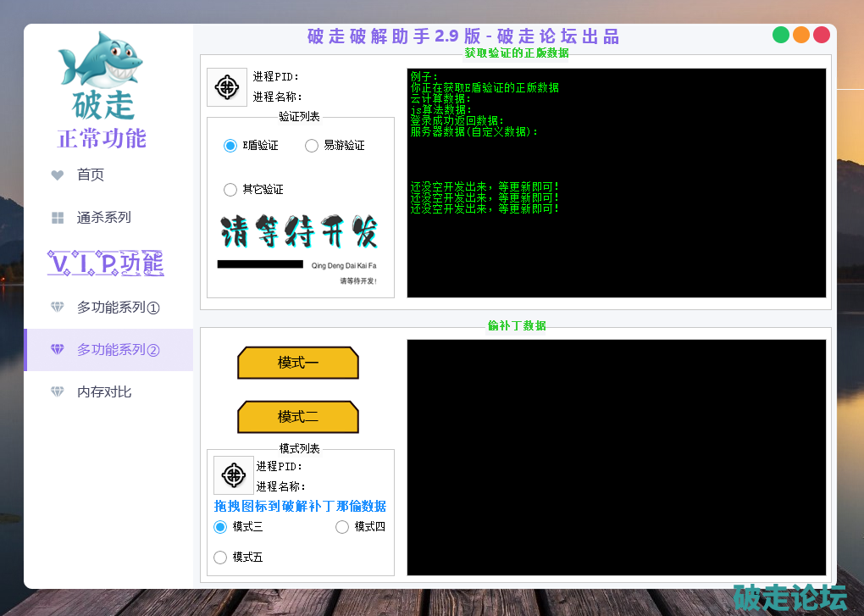Viewport: 864px width, 616px height.
Task: Click the heart icon beside 首页
Action: [x=58, y=175]
